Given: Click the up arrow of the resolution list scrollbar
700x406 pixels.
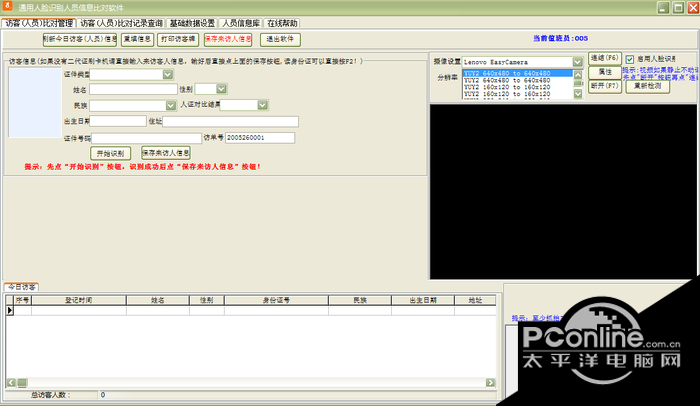Looking at the screenshot, I should [x=578, y=75].
